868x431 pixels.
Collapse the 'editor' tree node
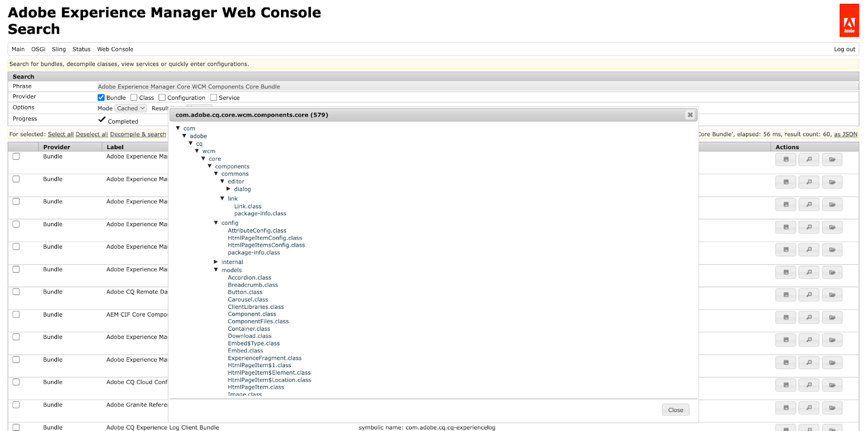coord(222,182)
